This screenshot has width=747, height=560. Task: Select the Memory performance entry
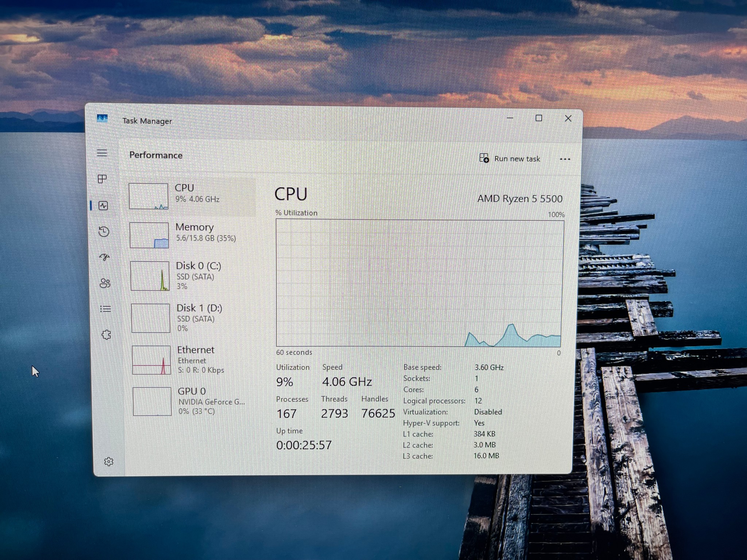pyautogui.click(x=192, y=235)
